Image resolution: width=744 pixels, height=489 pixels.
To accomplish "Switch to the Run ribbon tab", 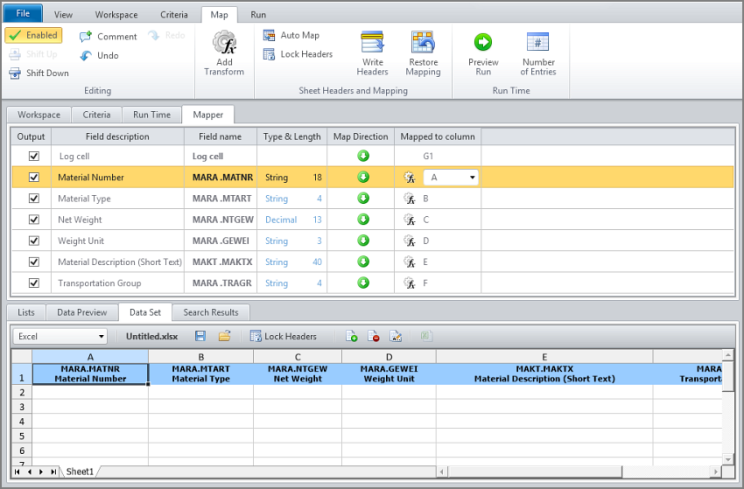I will (x=258, y=15).
